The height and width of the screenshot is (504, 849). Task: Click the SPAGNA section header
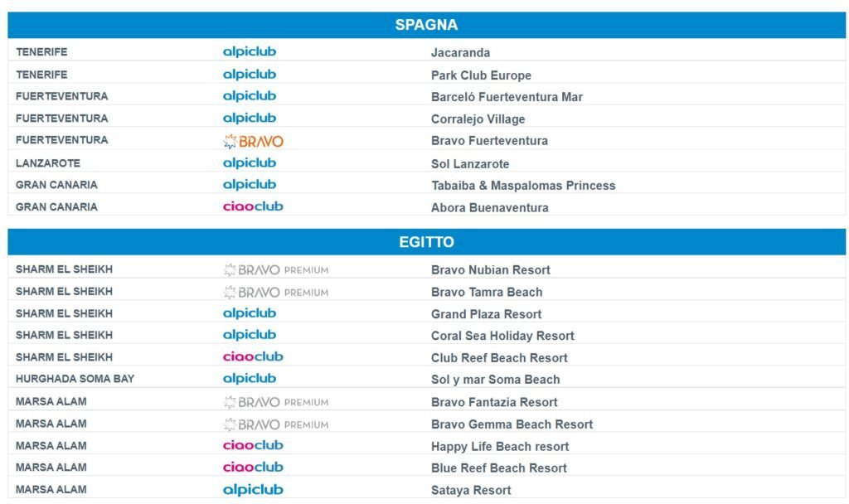coord(426,25)
